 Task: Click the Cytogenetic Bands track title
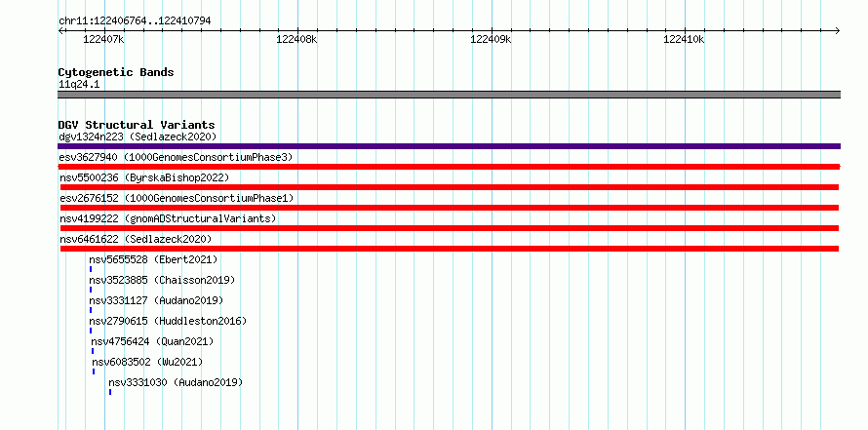[x=116, y=72]
